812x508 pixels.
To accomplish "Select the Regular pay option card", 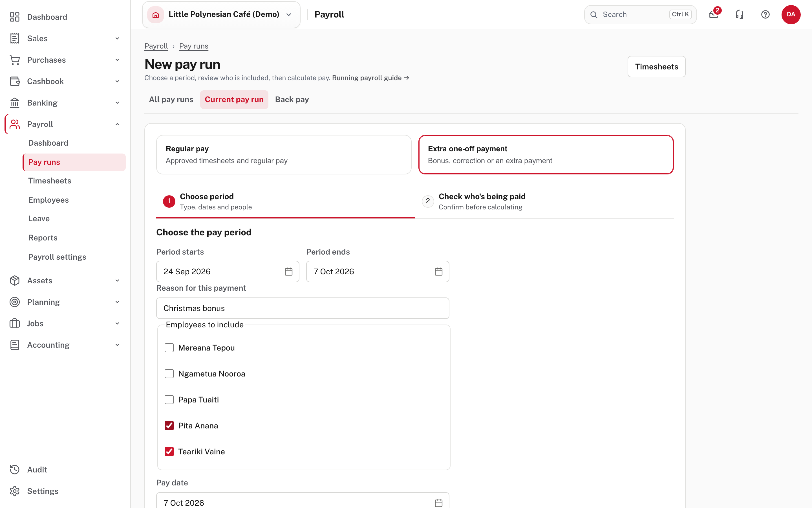I will click(284, 155).
